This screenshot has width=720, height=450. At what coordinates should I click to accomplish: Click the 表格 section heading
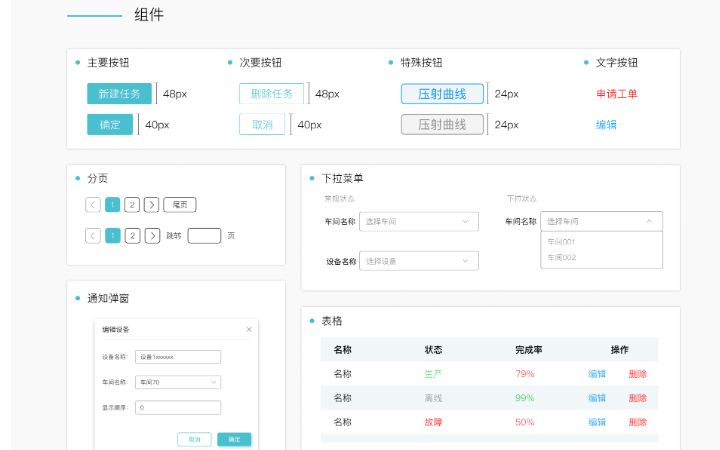click(332, 321)
